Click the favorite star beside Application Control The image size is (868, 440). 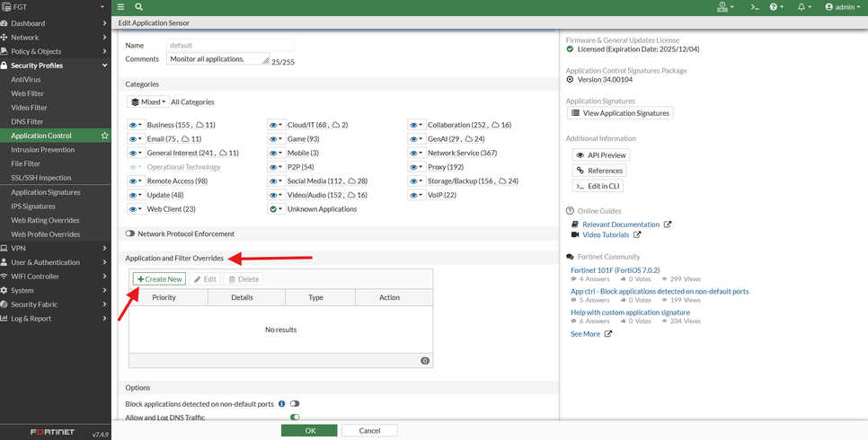(x=104, y=136)
